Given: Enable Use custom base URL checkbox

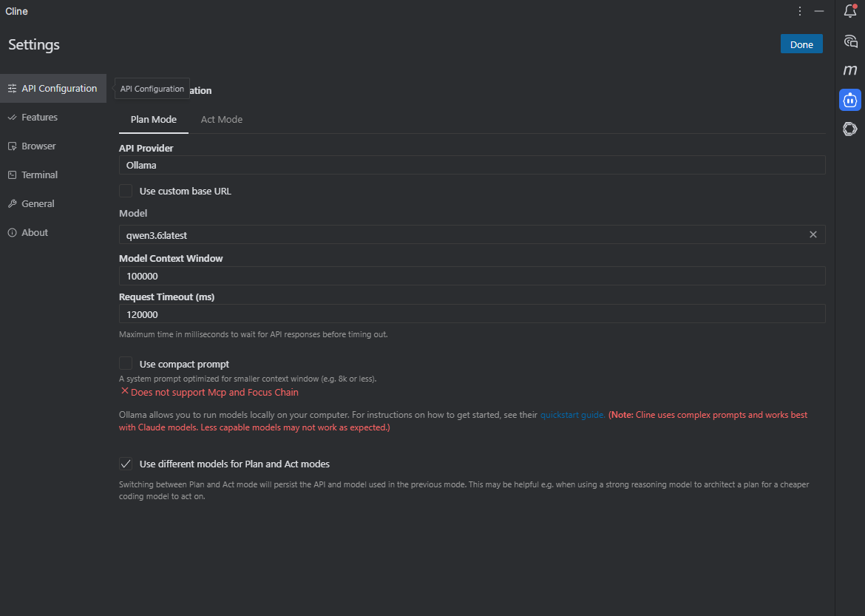Looking at the screenshot, I should [x=126, y=191].
